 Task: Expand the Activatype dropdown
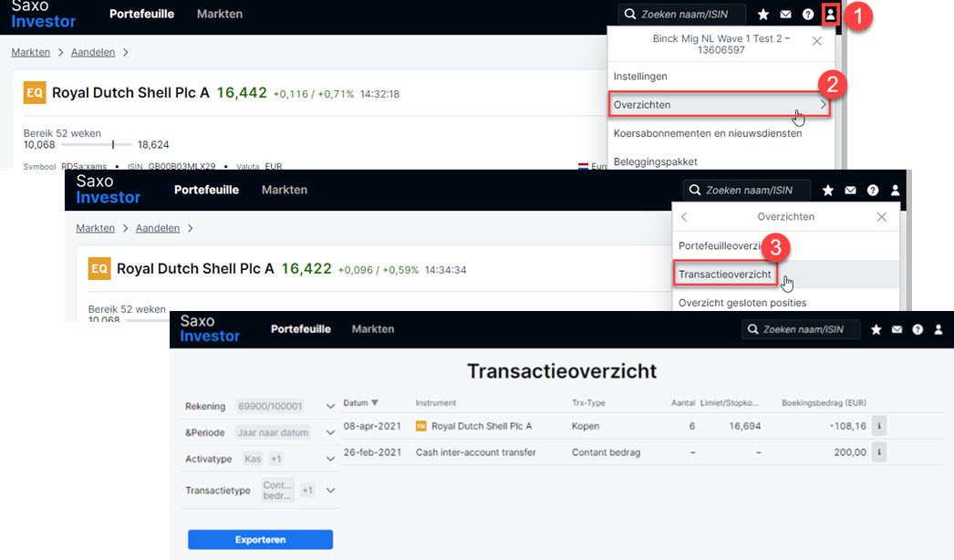coord(330,459)
